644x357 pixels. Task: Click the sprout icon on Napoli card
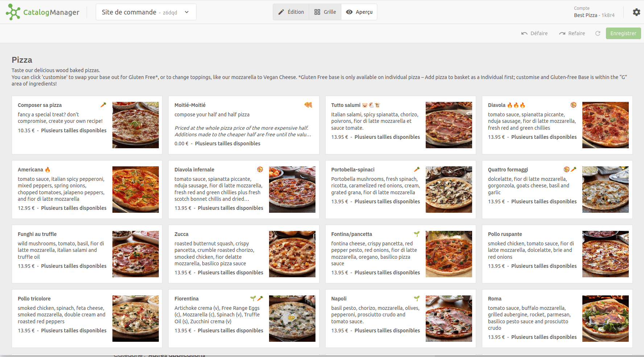click(x=417, y=298)
